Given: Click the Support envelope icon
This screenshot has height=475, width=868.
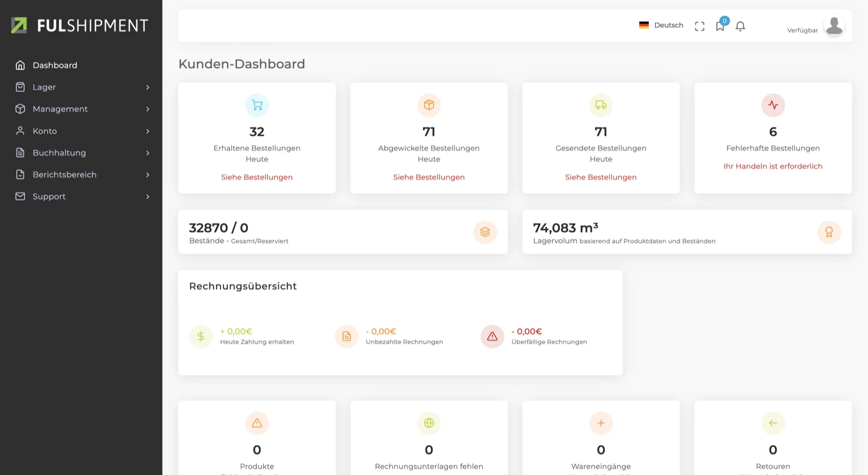Looking at the screenshot, I should pyautogui.click(x=20, y=196).
